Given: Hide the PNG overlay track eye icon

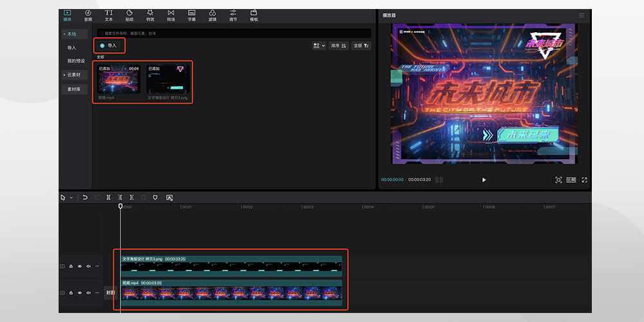Looking at the screenshot, I should pos(80,267).
